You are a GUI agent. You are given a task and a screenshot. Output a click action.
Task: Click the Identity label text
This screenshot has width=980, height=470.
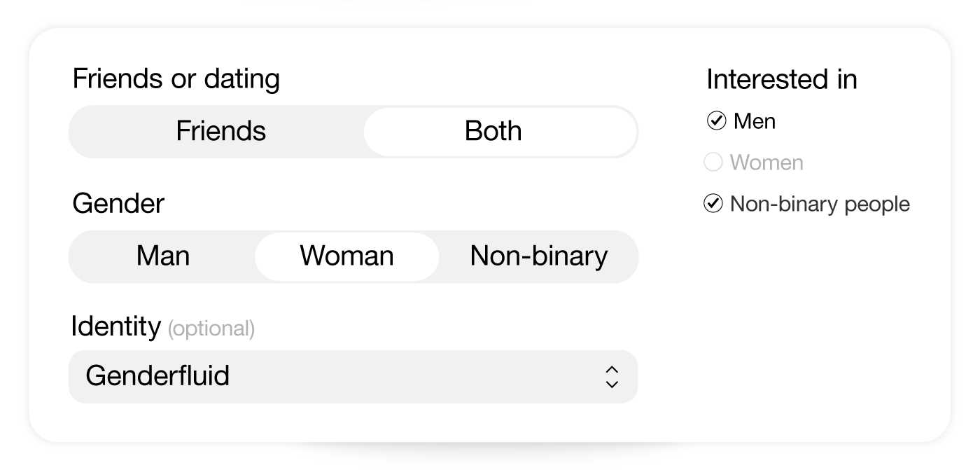(x=115, y=326)
